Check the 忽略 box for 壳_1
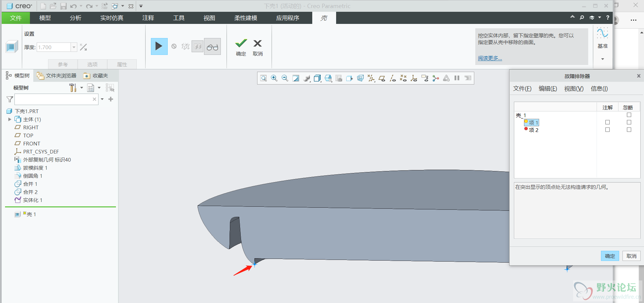644x303 pixels. [629, 115]
